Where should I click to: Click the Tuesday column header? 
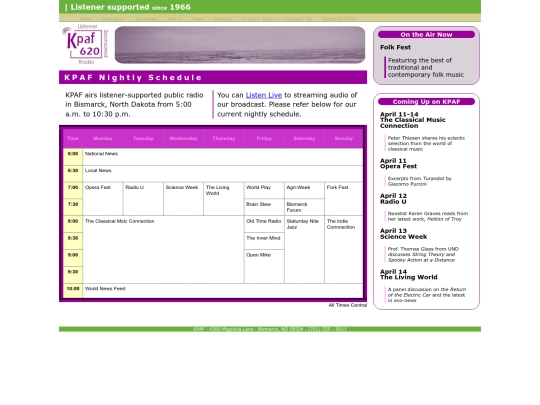[x=143, y=138]
